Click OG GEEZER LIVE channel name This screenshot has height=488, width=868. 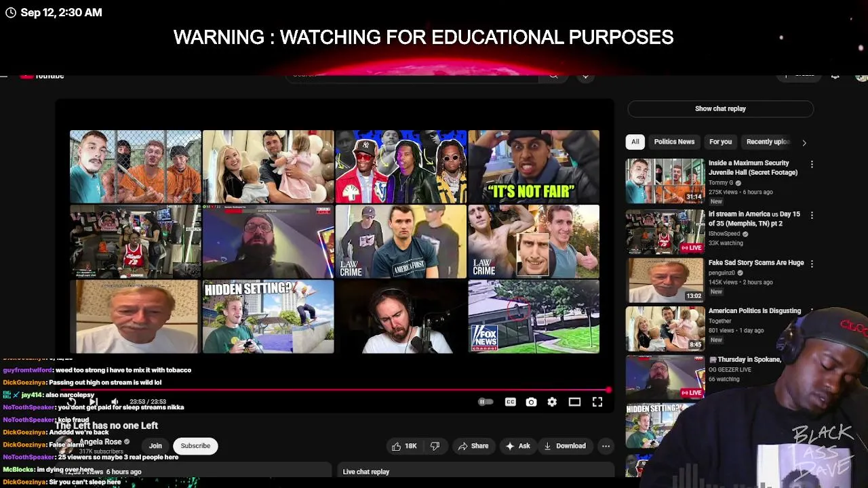click(x=730, y=370)
